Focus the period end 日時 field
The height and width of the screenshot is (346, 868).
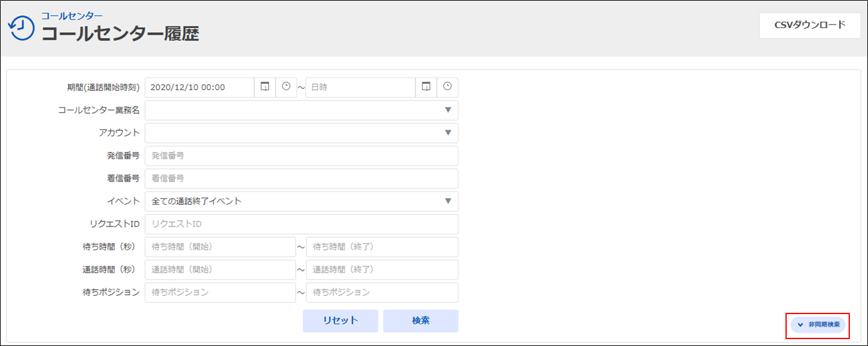(361, 87)
